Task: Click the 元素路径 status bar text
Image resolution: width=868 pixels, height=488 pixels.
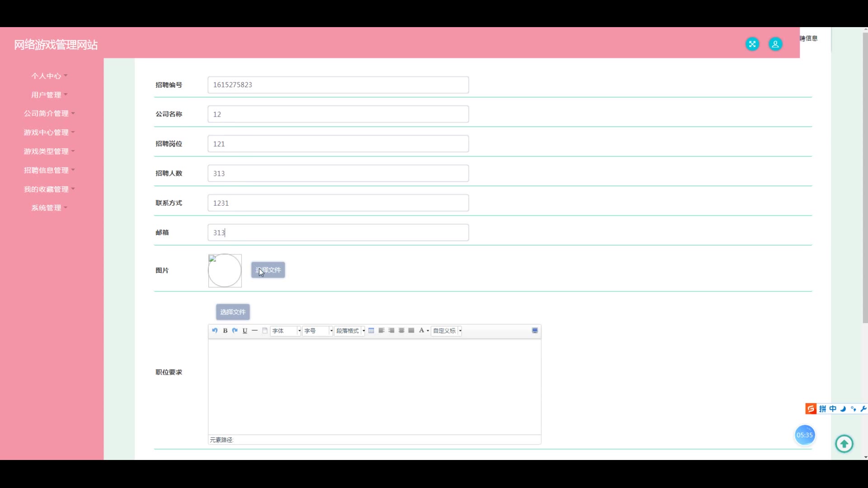Action: pyautogui.click(x=222, y=440)
